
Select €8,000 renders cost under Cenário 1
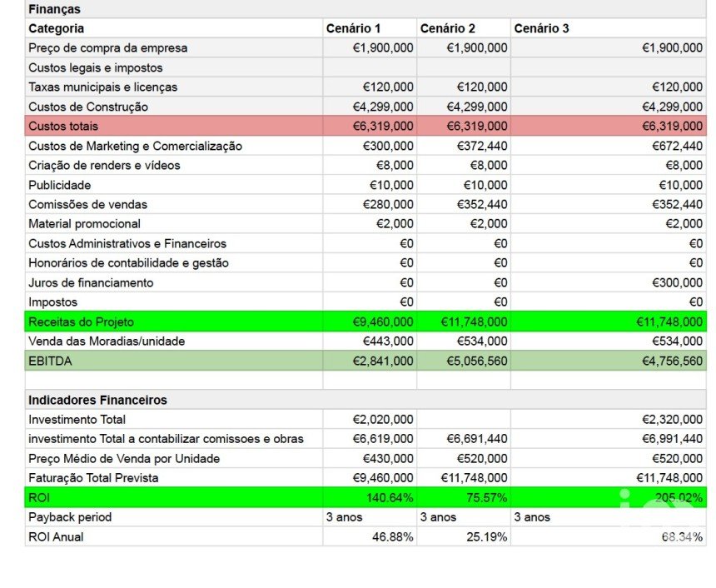(395, 165)
